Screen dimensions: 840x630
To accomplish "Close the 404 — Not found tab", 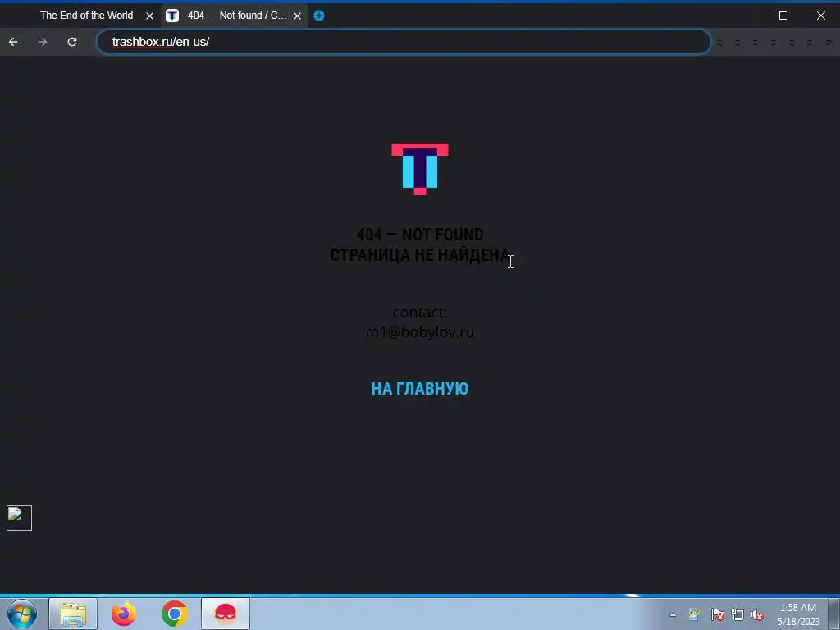I will (x=297, y=16).
